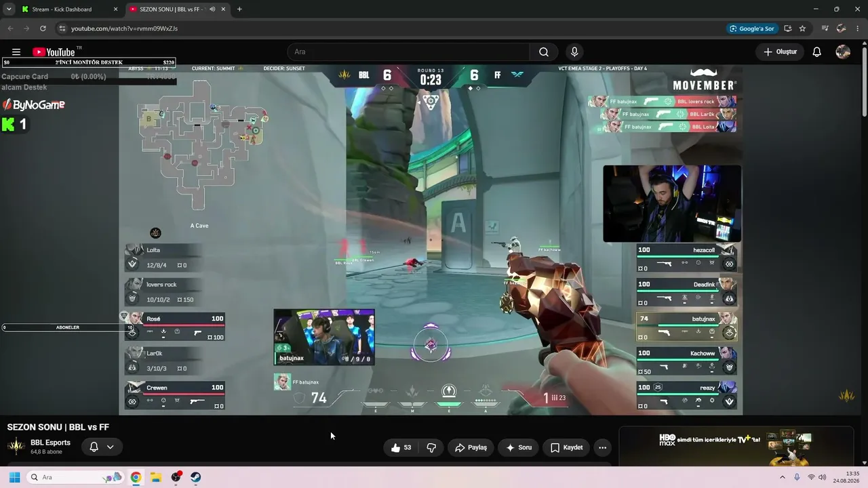Expand Chrome's tab search dropdown
The height and width of the screenshot is (488, 868).
(x=9, y=9)
